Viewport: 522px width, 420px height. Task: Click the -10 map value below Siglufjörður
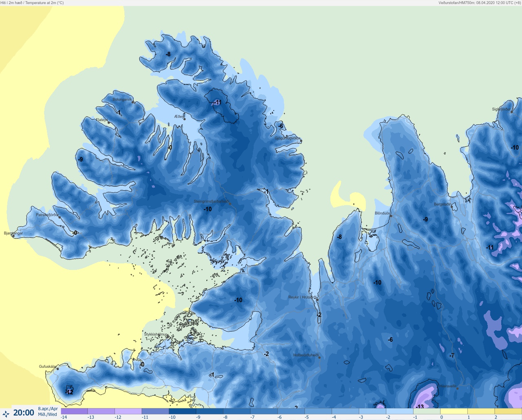[x=515, y=148]
